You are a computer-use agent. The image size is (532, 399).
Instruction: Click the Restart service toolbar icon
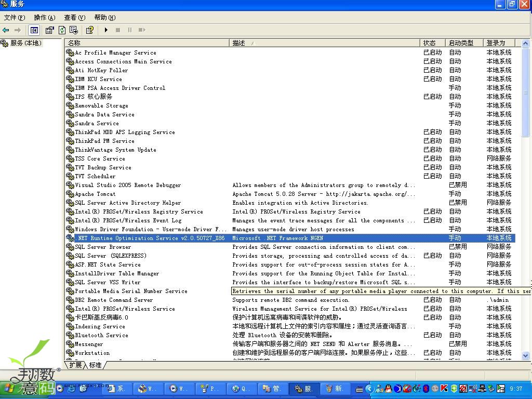pos(142,30)
